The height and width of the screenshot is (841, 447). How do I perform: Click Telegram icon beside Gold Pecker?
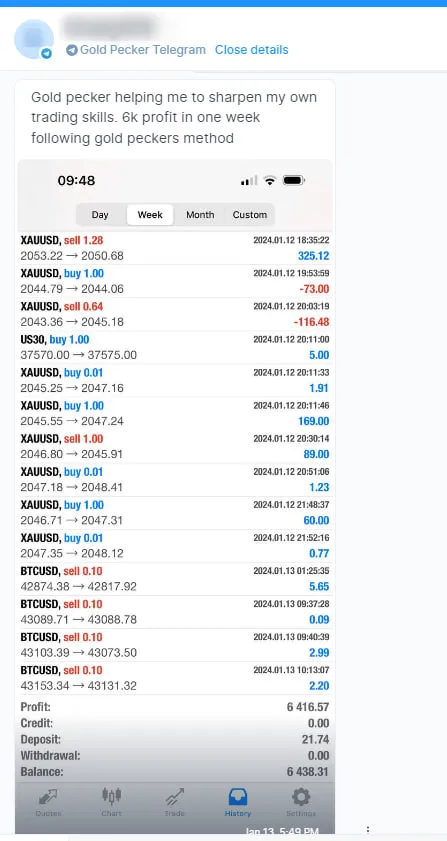click(x=72, y=50)
